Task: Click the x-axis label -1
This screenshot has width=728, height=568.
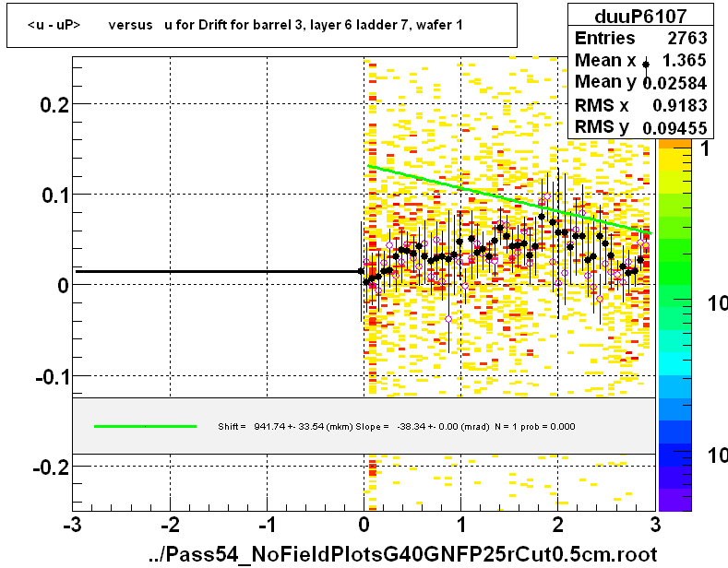Action: [267, 525]
